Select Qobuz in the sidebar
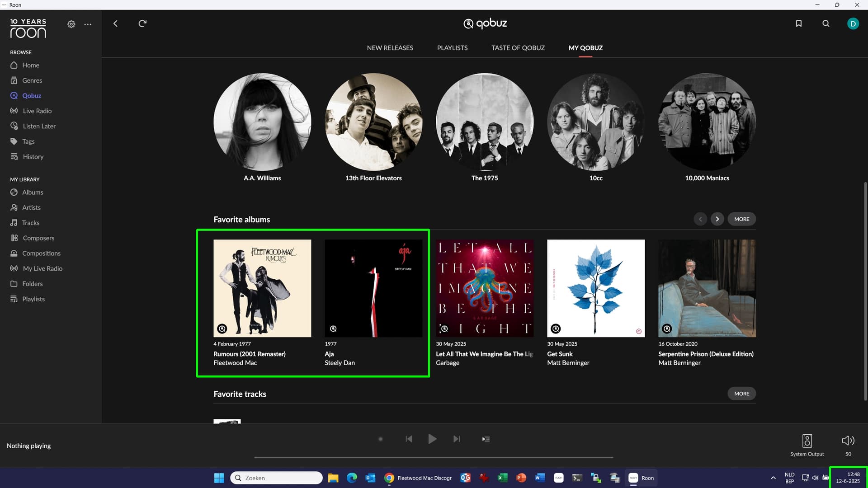The image size is (868, 488). [x=32, y=96]
